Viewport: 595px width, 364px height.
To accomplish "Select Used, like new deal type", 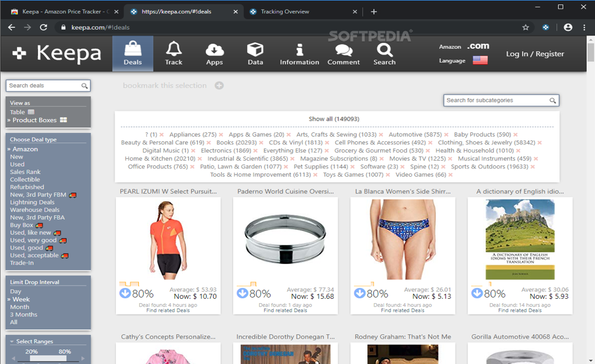I will 30,233.
